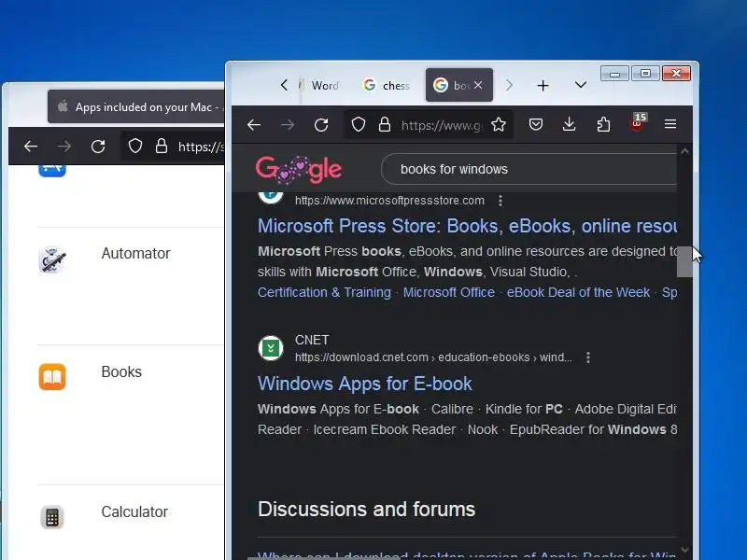Image resolution: width=747 pixels, height=560 pixels.
Task: Minimize the Google Firefox window
Action: tap(614, 74)
